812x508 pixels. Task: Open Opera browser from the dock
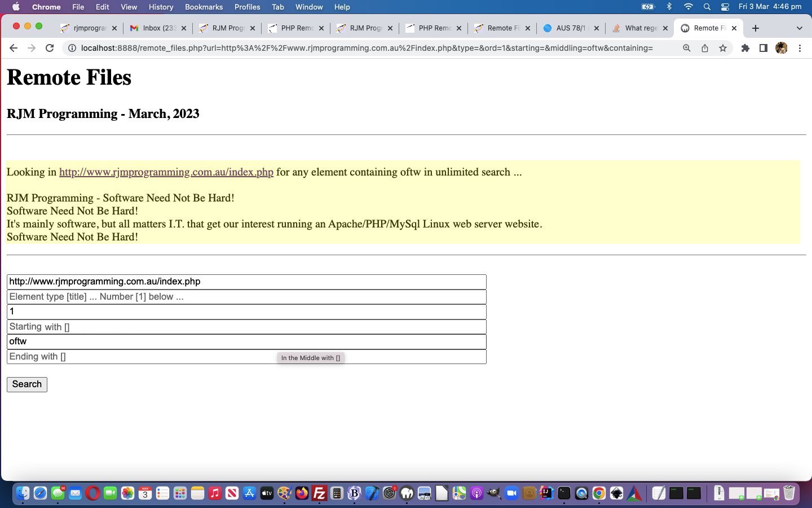pyautogui.click(x=92, y=493)
